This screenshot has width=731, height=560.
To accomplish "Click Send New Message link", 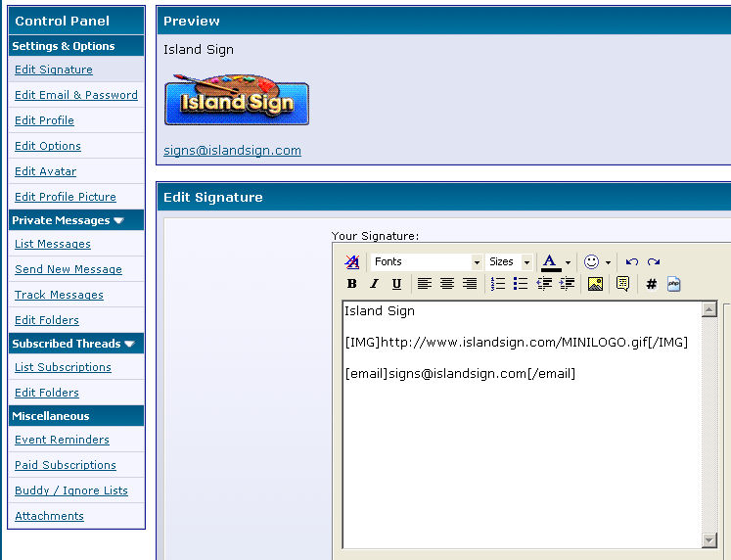I will [x=69, y=269].
